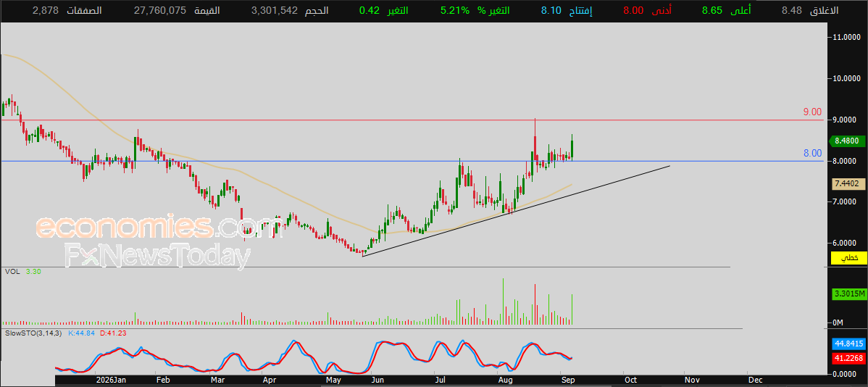Click the opening price value 8.10

(x=551, y=11)
